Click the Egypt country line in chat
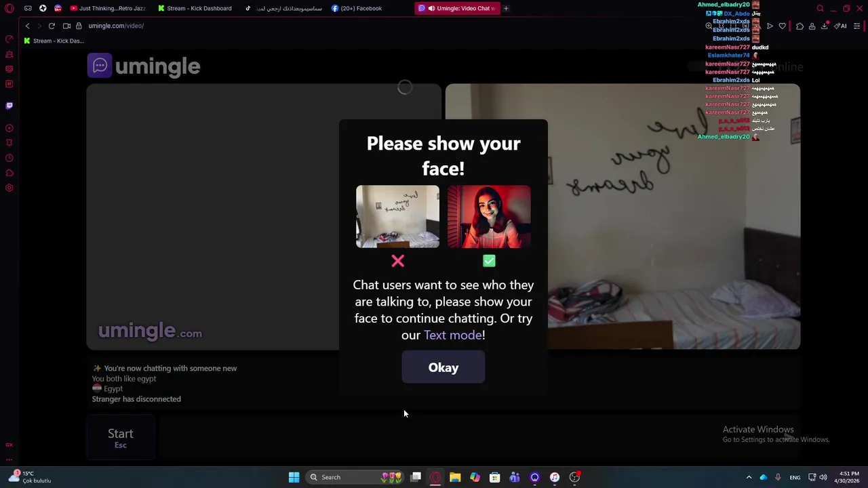The width and height of the screenshot is (868, 488). [x=108, y=389]
